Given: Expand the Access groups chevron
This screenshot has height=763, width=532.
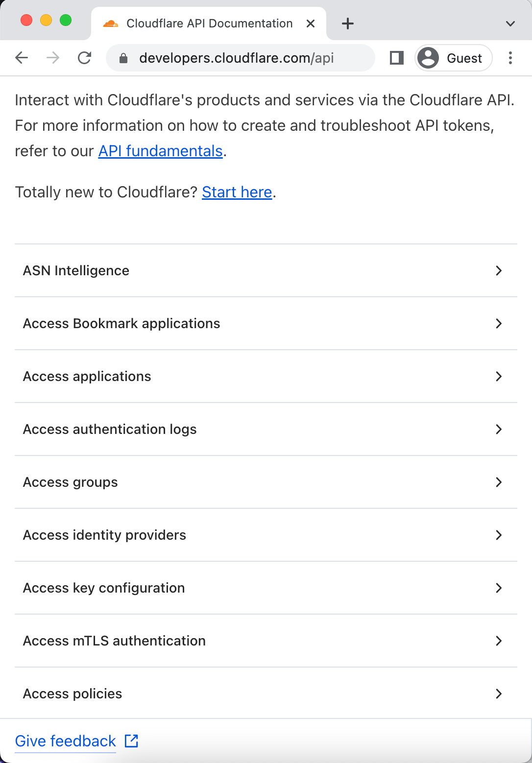Looking at the screenshot, I should click(499, 482).
